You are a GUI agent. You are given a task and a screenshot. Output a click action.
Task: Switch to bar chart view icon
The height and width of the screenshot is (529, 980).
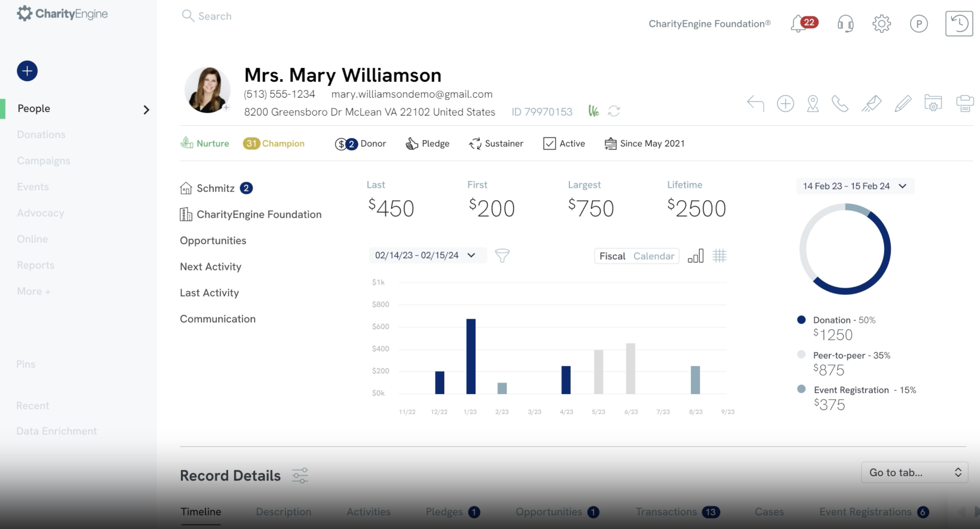tap(696, 256)
